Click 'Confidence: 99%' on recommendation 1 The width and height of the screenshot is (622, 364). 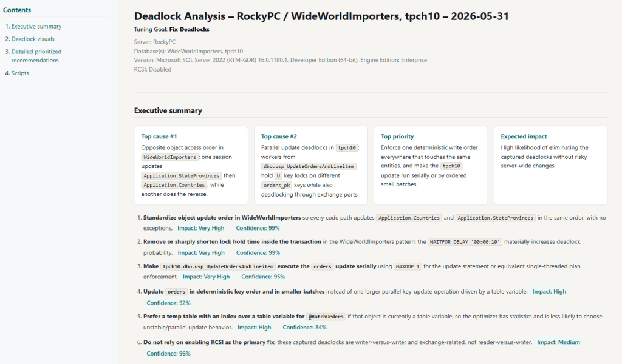coord(258,228)
